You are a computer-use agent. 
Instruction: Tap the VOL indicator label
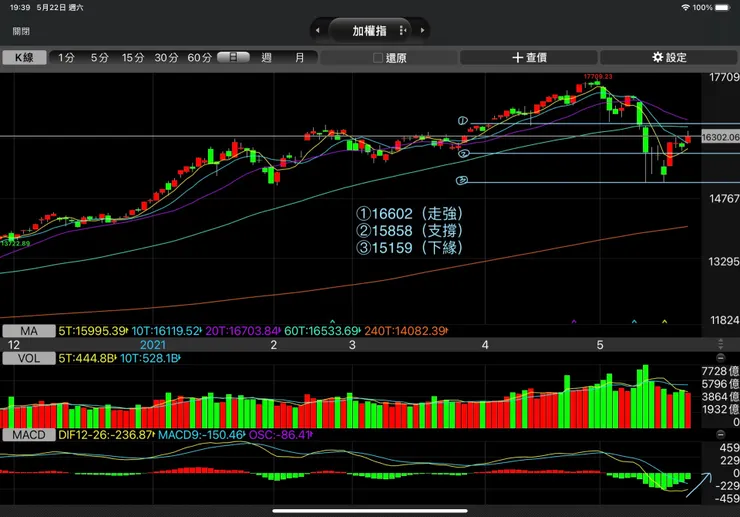[29, 358]
